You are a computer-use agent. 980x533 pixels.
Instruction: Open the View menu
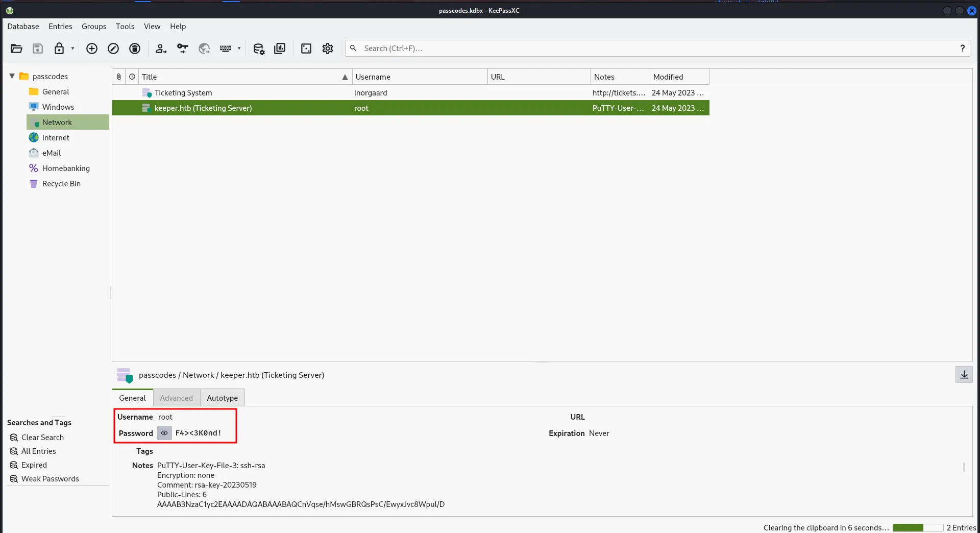(152, 27)
